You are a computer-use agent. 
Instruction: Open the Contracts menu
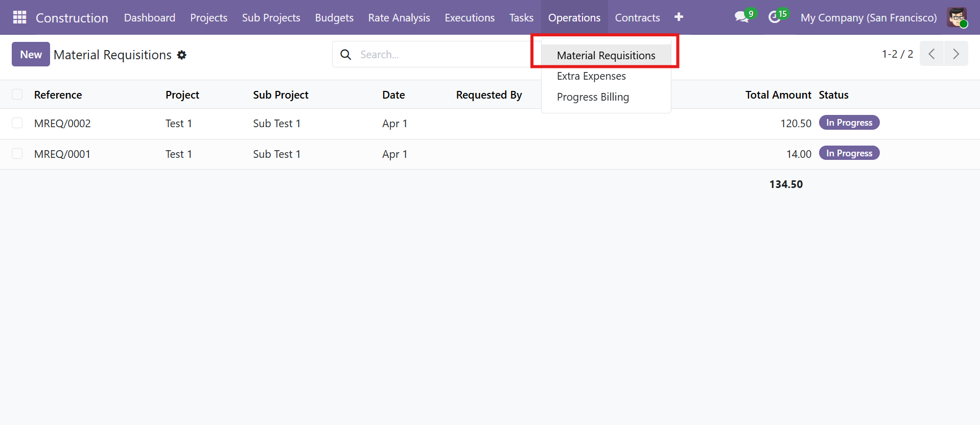[x=637, y=17]
